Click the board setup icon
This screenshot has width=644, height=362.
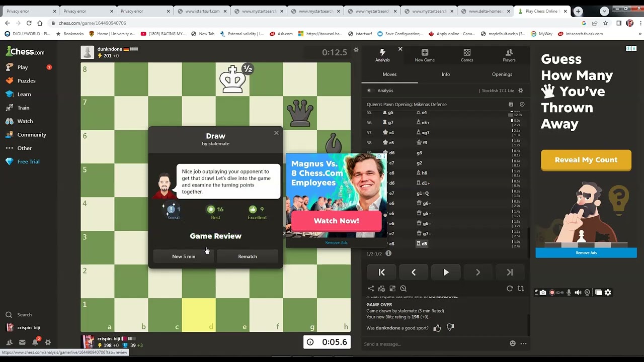pyautogui.click(x=392, y=289)
